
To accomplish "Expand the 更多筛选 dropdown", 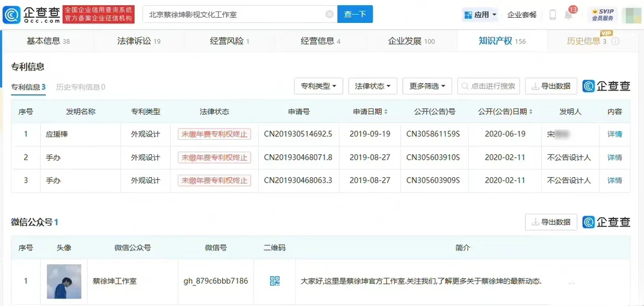I will (x=427, y=86).
